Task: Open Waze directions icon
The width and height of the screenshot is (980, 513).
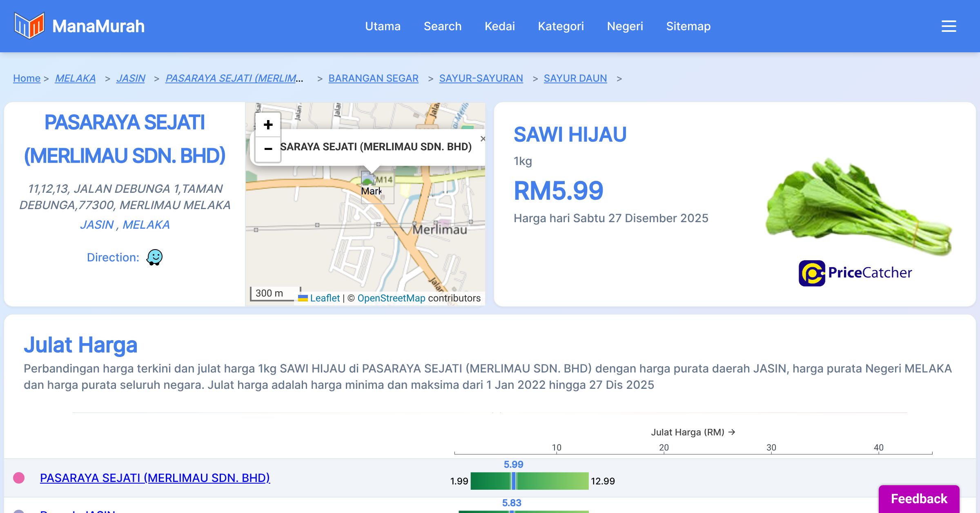Action: [x=154, y=257]
